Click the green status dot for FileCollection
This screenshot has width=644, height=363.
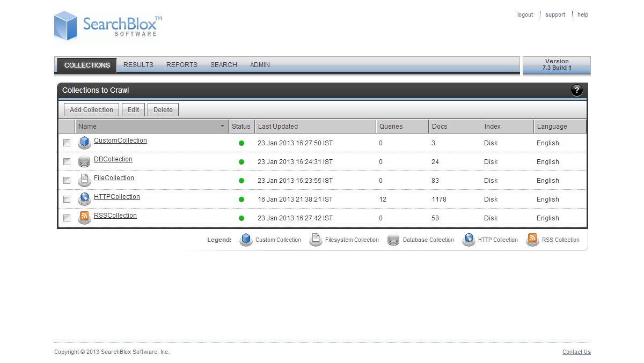coord(241,181)
